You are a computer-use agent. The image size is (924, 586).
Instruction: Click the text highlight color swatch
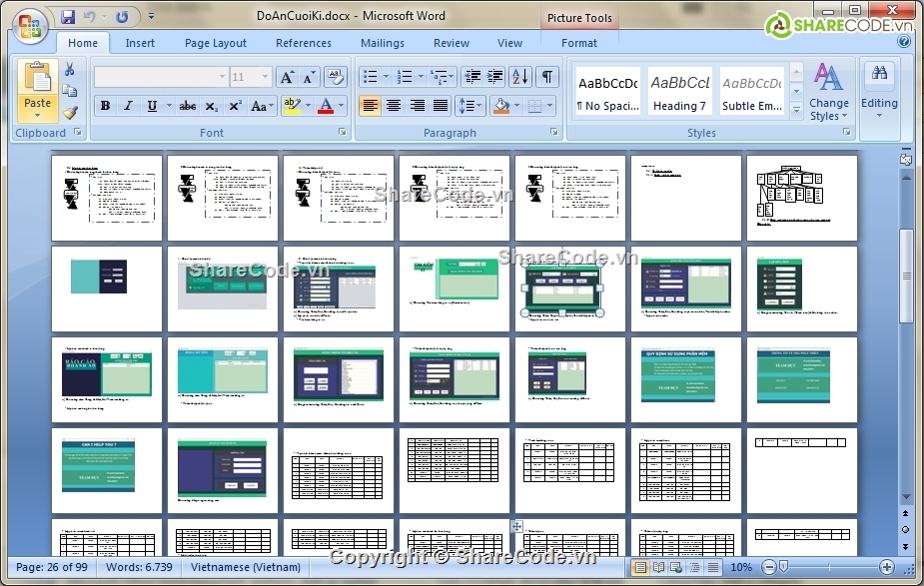pos(293,106)
